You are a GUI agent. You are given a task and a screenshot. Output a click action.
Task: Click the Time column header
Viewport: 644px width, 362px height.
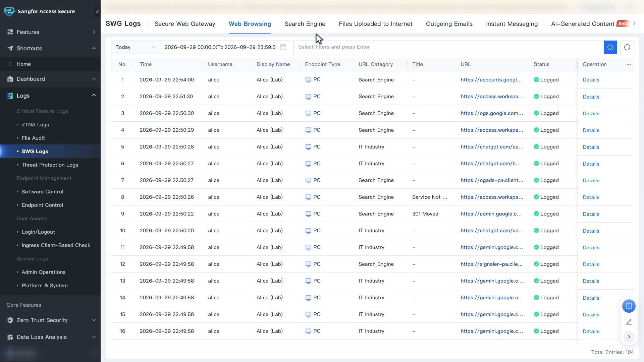[x=146, y=64]
